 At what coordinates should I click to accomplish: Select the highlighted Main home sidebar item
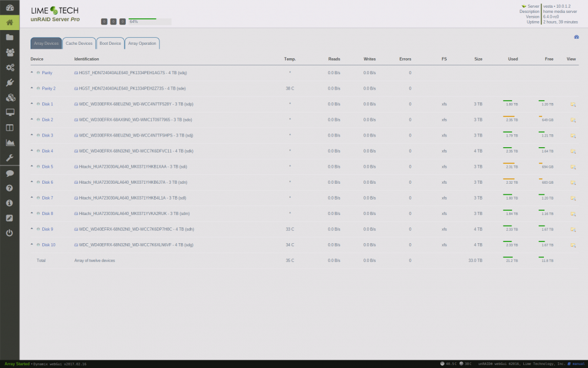(10, 22)
